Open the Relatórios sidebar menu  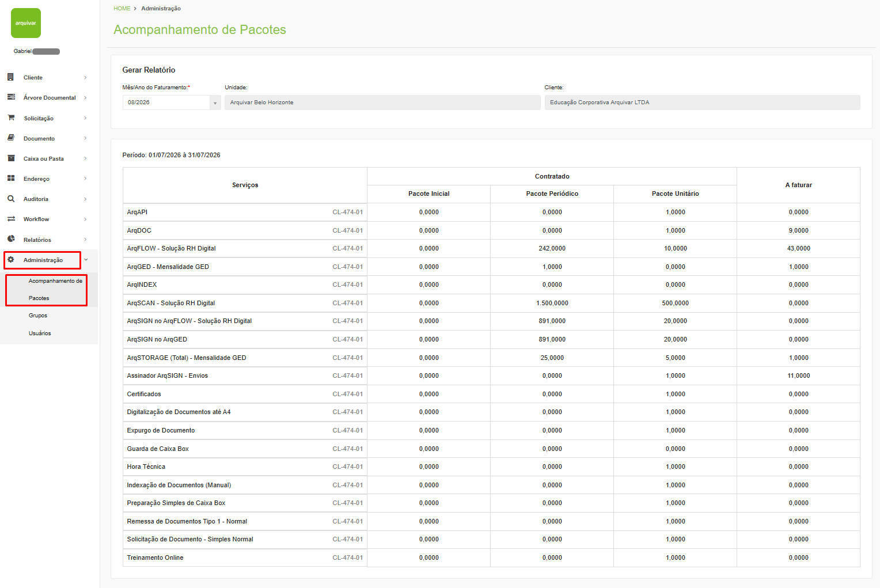[37, 240]
